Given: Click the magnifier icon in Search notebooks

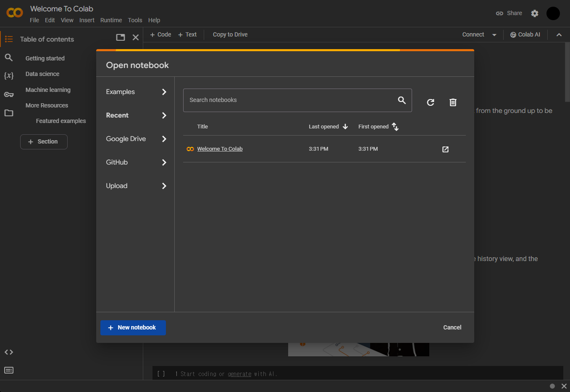Looking at the screenshot, I should 402,100.
